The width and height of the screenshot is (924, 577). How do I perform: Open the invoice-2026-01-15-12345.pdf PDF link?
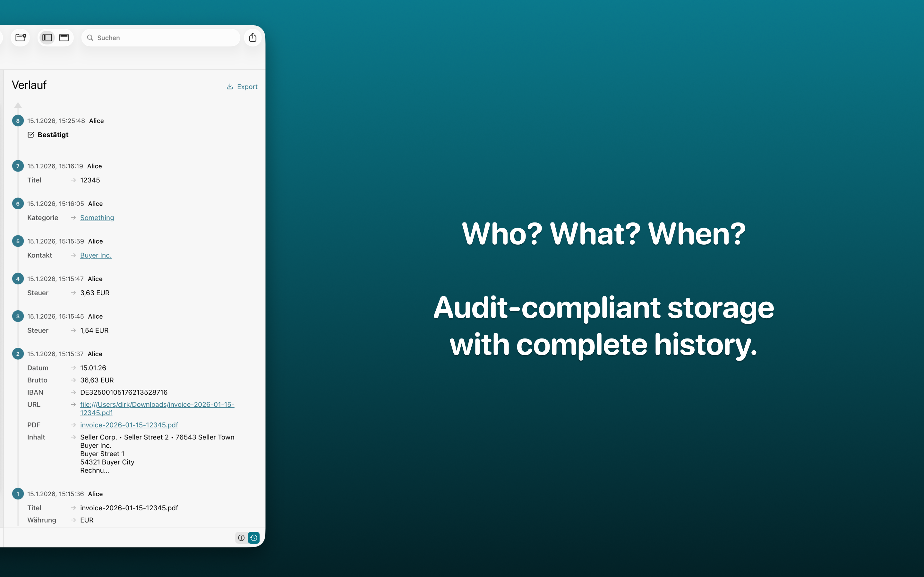point(129,425)
